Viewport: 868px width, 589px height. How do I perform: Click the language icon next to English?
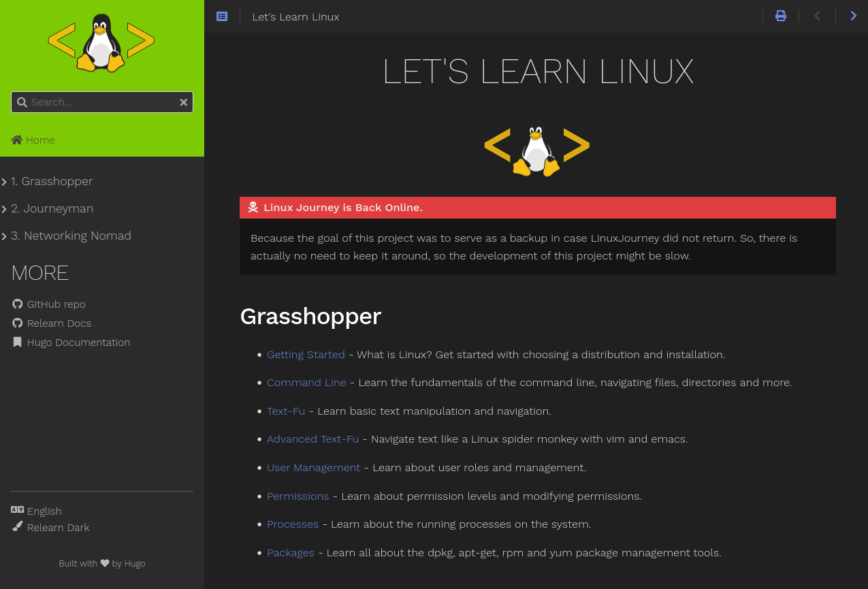pyautogui.click(x=18, y=510)
